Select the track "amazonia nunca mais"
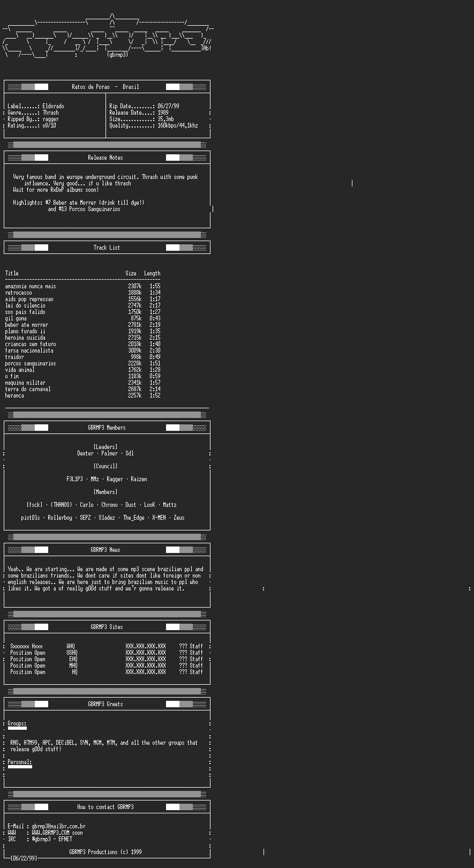 tap(31, 286)
